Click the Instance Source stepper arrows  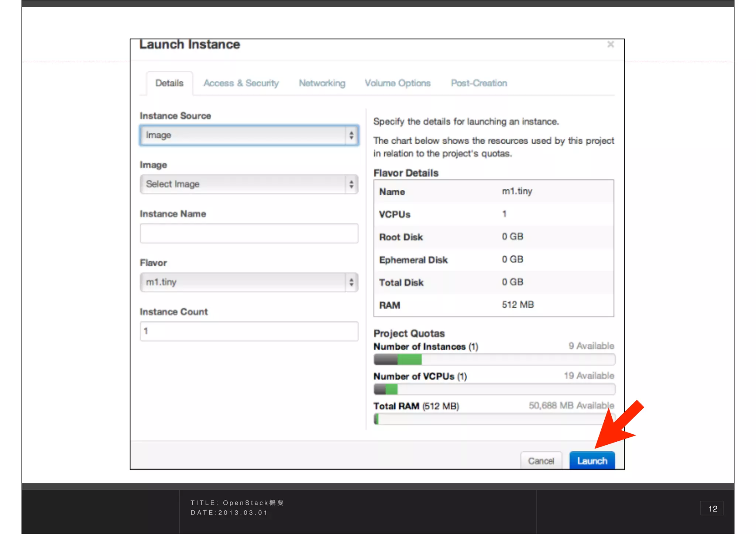point(351,135)
